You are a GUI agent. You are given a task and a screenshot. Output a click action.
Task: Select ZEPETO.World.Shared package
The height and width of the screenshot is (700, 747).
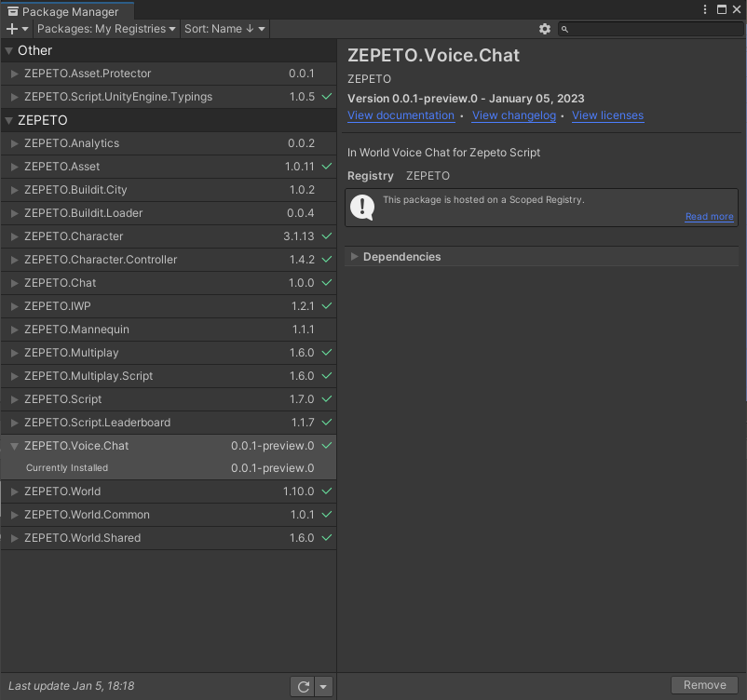point(169,538)
